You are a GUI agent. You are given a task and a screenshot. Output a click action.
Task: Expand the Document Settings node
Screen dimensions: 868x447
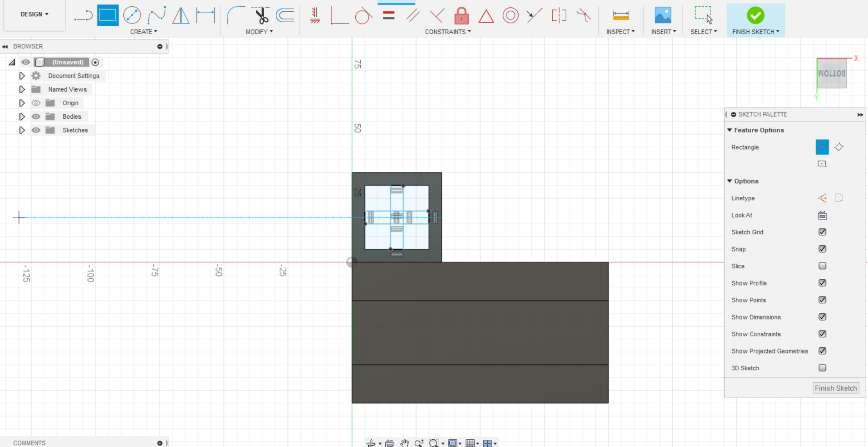(x=22, y=76)
